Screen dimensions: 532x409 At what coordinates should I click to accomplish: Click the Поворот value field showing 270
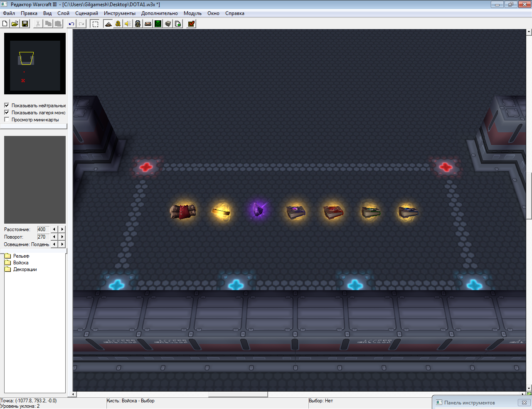point(43,237)
